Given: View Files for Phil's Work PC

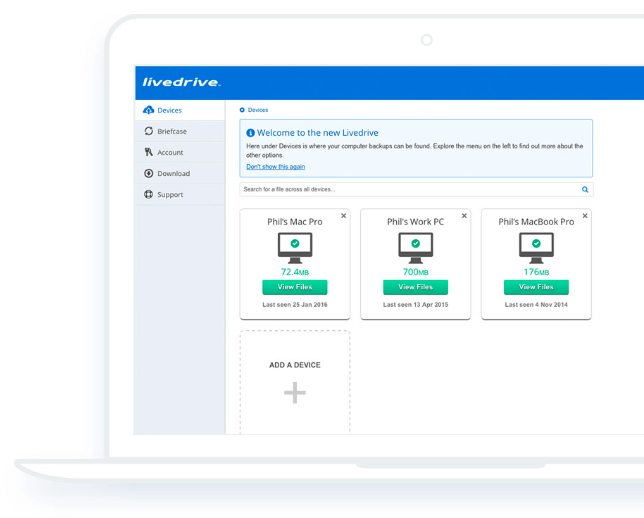Looking at the screenshot, I should pyautogui.click(x=416, y=287).
